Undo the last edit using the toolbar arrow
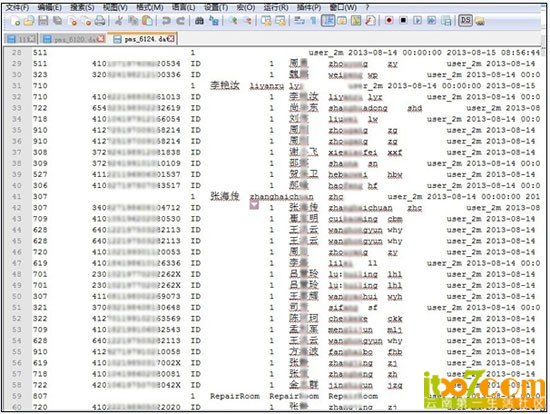This screenshot has width=550, height=414. pyautogui.click(x=166, y=21)
